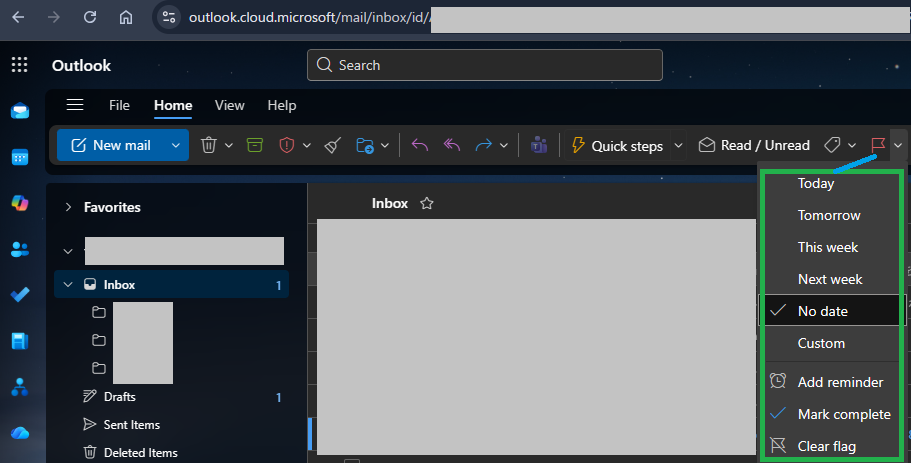Click the Reply arrow icon

(419, 145)
